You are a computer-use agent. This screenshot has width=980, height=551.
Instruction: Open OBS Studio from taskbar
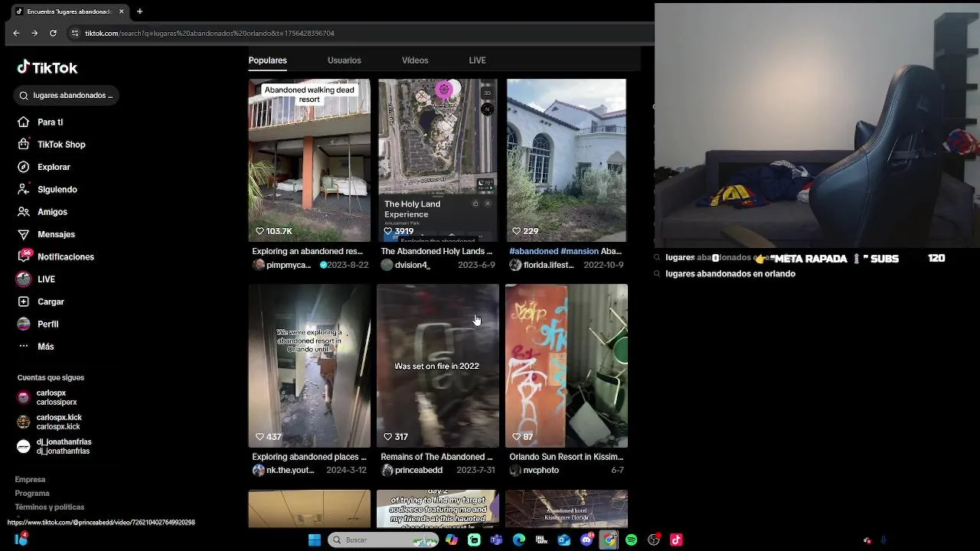(x=654, y=540)
